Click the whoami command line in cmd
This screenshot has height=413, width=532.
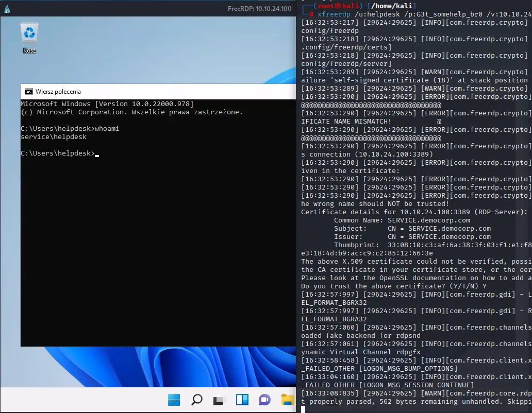(x=70, y=129)
